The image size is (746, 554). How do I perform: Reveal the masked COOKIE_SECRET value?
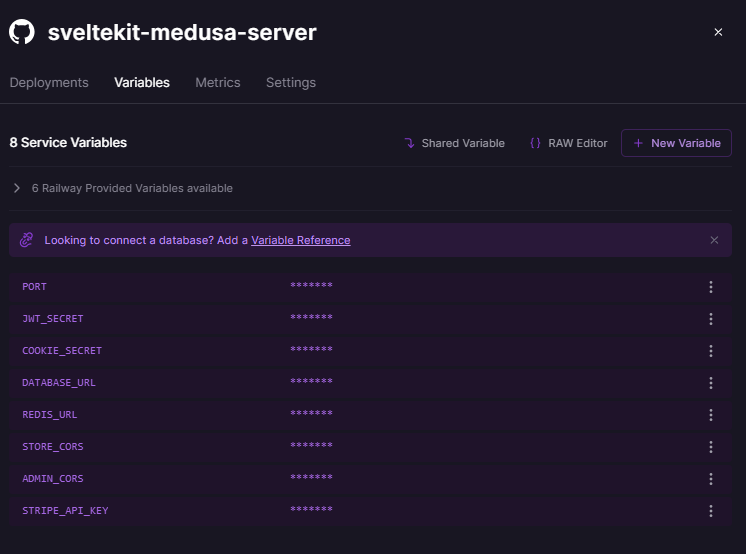(311, 349)
